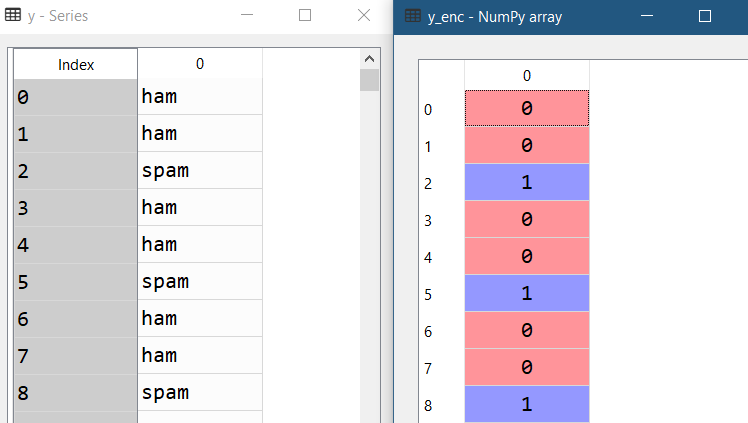Viewport: 748px width, 423px height.
Task: Select red cell value 0 in y_enc row 7
Action: pos(527,367)
